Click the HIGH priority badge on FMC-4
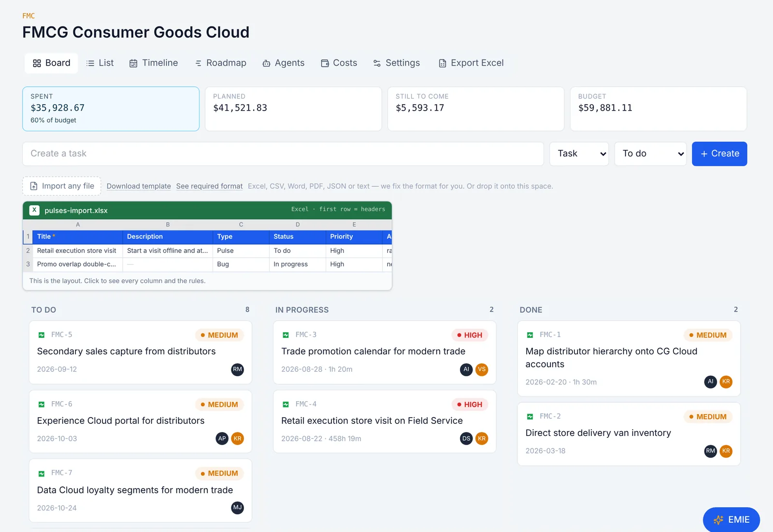 (x=470, y=405)
